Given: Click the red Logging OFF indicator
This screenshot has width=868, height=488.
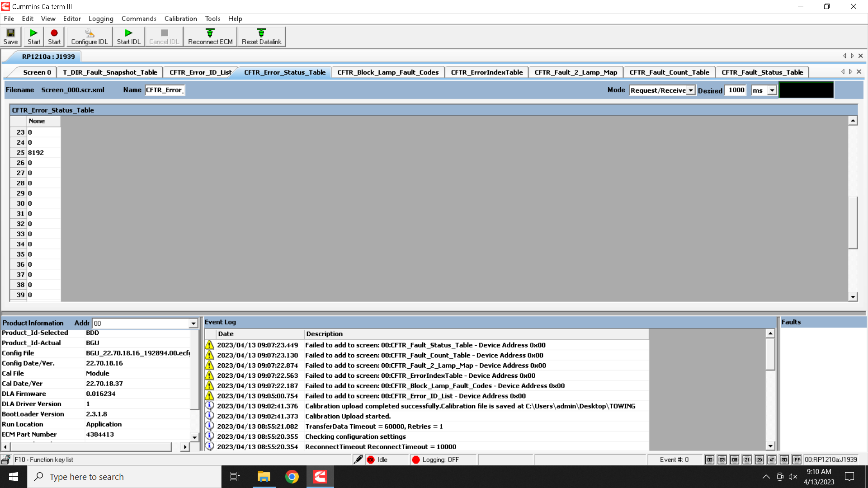Looking at the screenshot, I should pyautogui.click(x=416, y=460).
